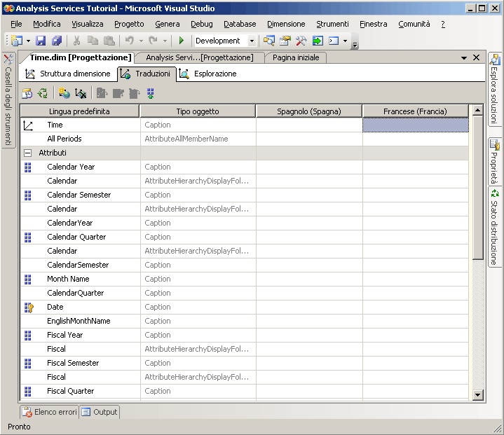Click the New Translation toolbar icon

[64, 92]
